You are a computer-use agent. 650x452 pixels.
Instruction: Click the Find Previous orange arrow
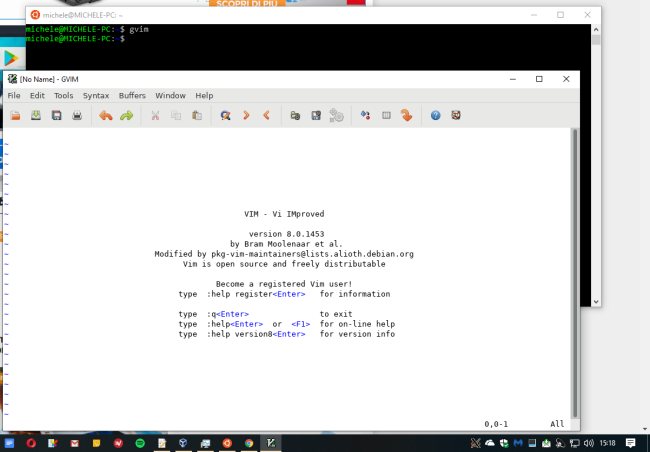(267, 115)
